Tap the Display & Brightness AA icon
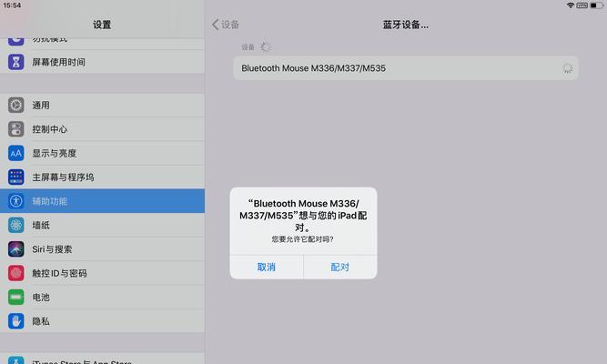This screenshot has height=364, width=607. (15, 154)
